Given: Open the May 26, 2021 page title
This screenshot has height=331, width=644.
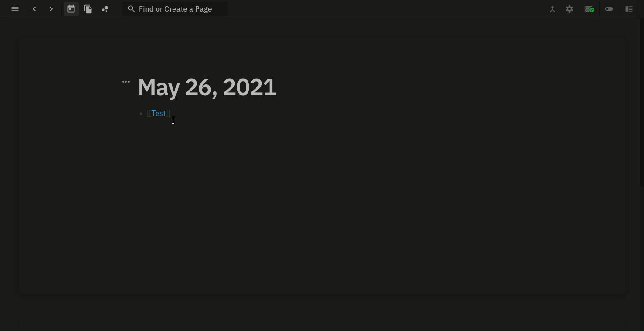Looking at the screenshot, I should tap(207, 87).
